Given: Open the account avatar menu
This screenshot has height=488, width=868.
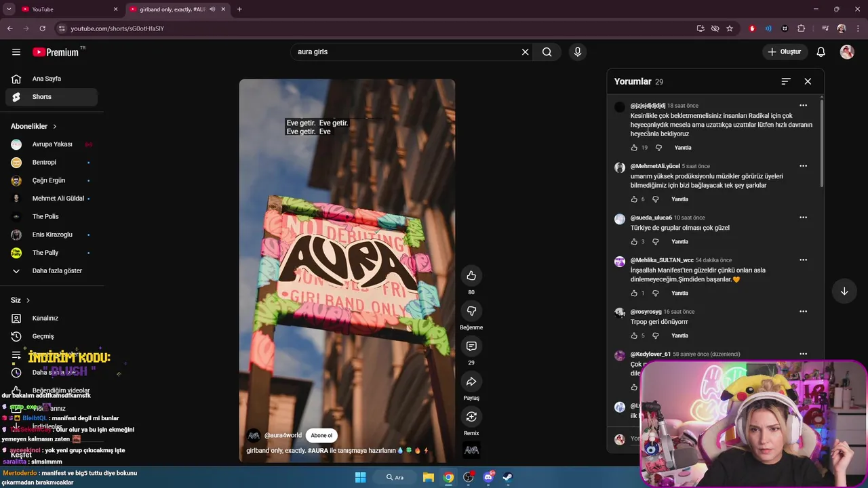Looking at the screenshot, I should click(x=847, y=52).
